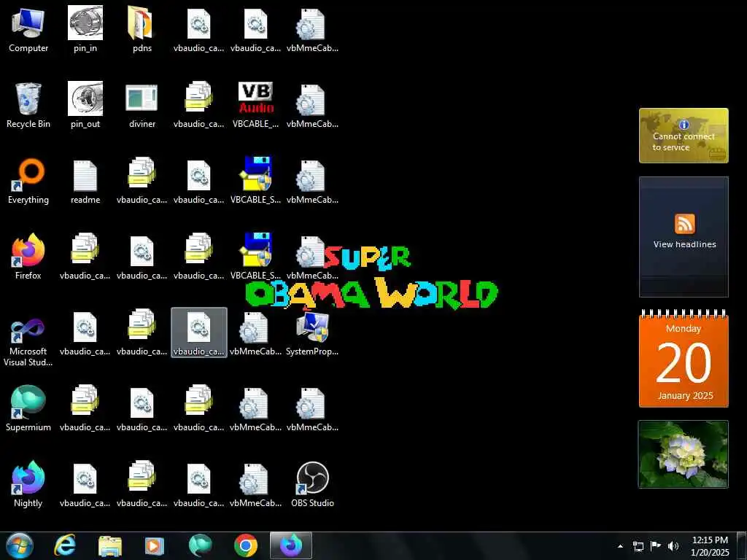Select the VBCABLE icon with VB Audio logo
The image size is (747, 560).
tap(256, 105)
